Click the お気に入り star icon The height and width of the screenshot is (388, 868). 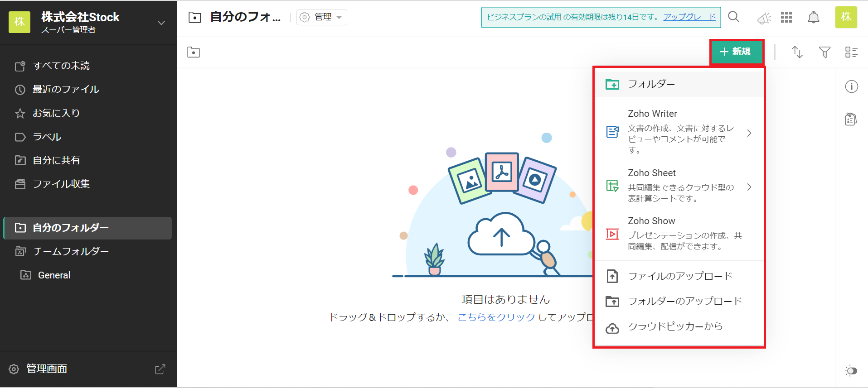click(x=20, y=113)
